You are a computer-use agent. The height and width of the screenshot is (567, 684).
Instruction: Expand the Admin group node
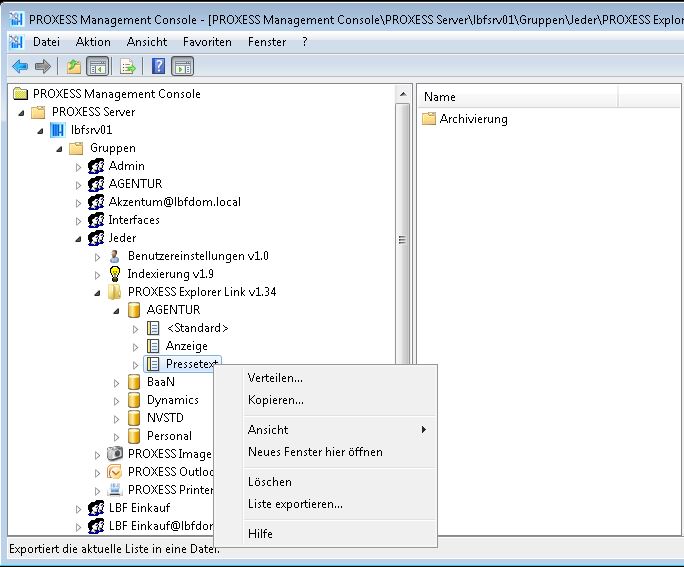tap(78, 167)
